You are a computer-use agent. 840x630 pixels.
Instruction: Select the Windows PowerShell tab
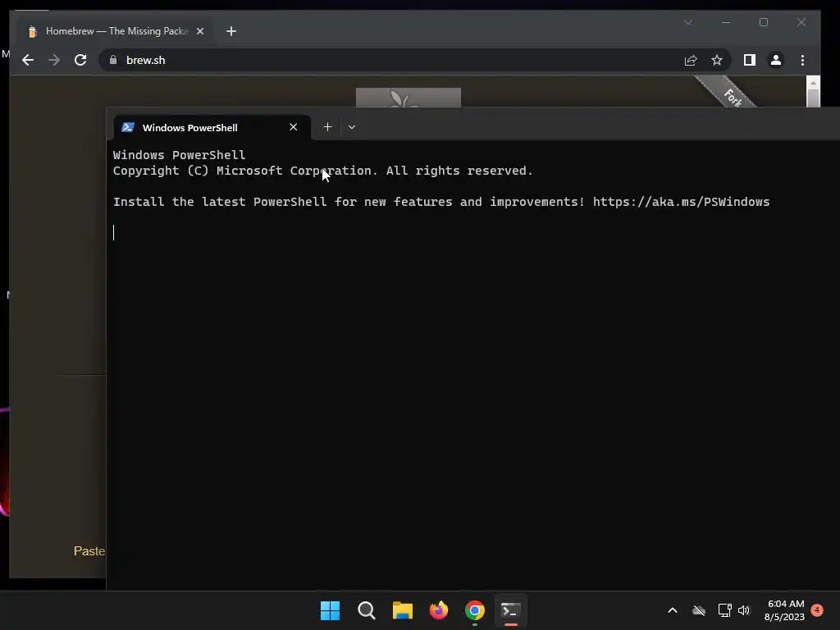212,127
